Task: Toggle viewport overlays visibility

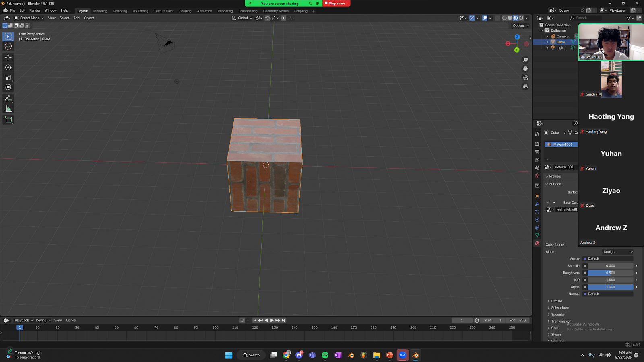Action: pos(485,18)
